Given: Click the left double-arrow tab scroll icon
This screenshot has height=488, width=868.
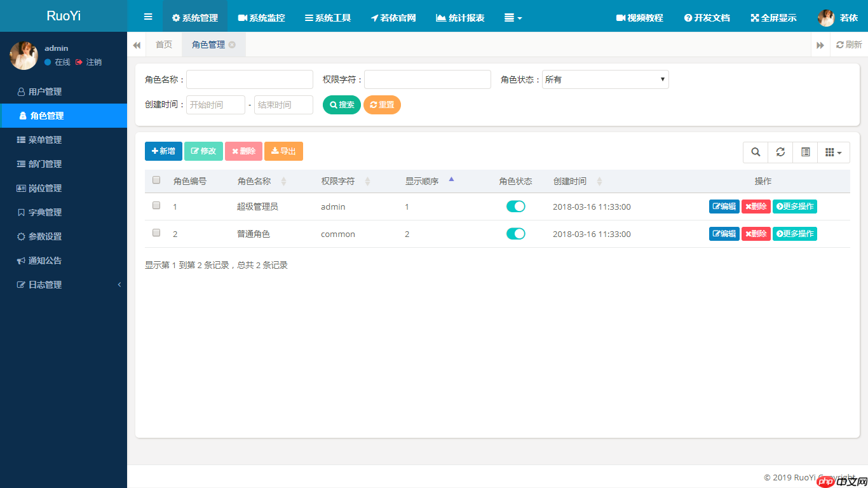Looking at the screenshot, I should [x=137, y=44].
